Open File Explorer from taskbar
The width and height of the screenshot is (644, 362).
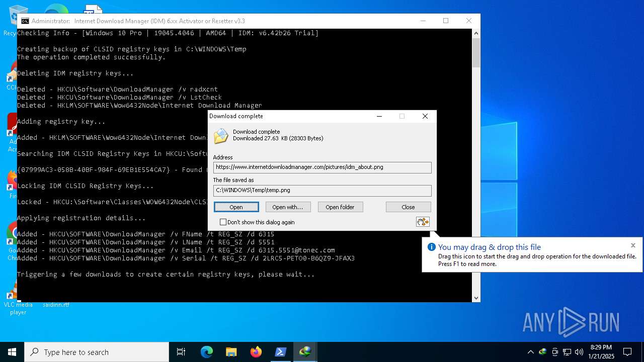(231, 352)
